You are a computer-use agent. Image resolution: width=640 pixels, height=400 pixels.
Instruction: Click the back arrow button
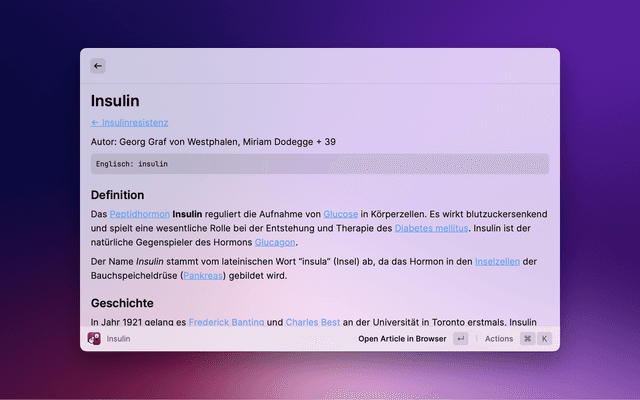coord(98,66)
